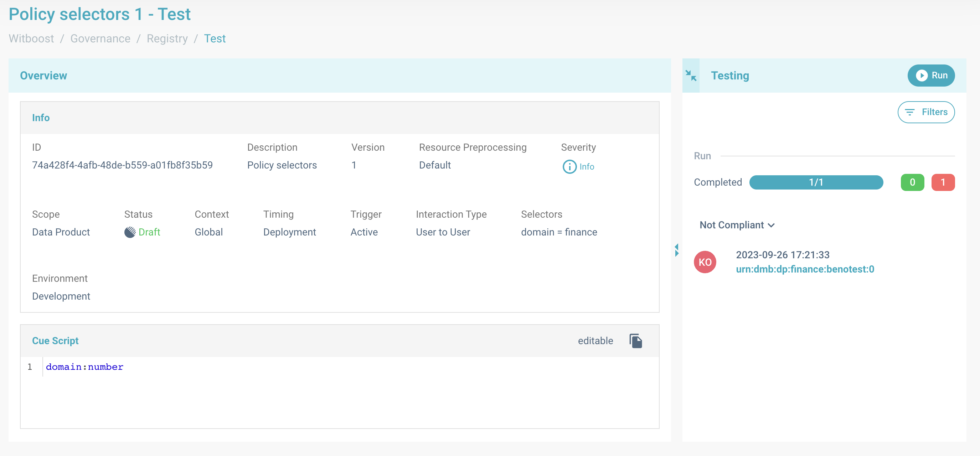Collapse the Testing panel using the arrows icon
Screen dimensions: 980x456
point(691,75)
